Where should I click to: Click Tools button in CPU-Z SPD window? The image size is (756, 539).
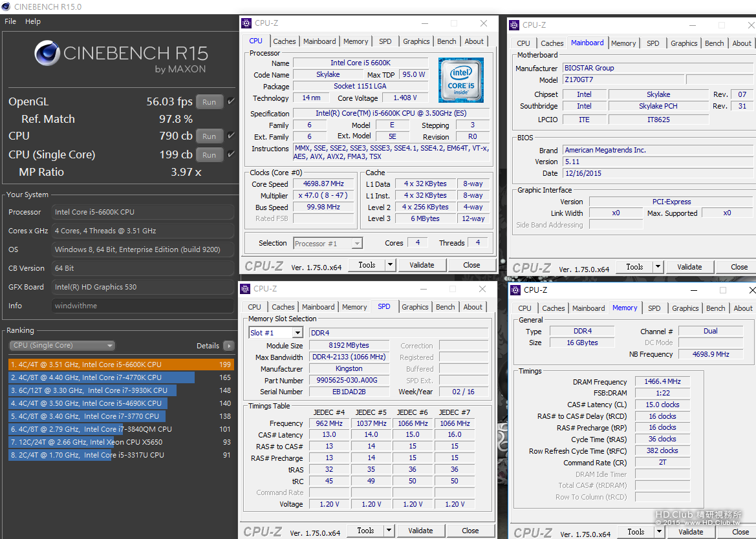pos(365,531)
